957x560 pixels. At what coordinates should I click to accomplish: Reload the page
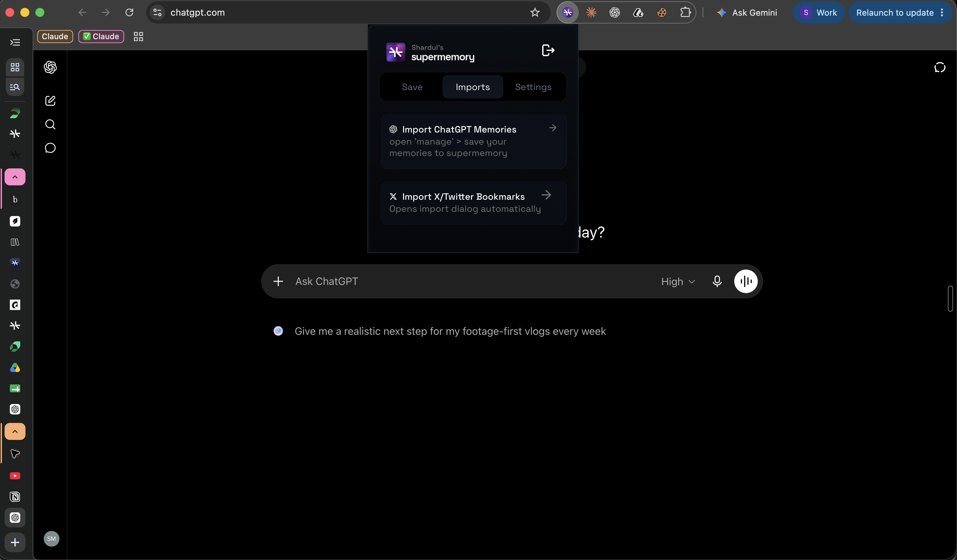129,12
